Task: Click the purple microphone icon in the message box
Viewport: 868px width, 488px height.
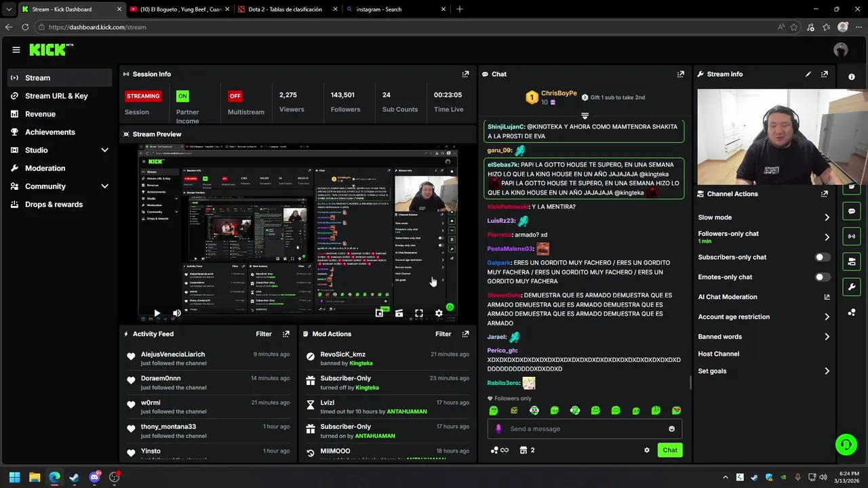Action: click(x=498, y=428)
